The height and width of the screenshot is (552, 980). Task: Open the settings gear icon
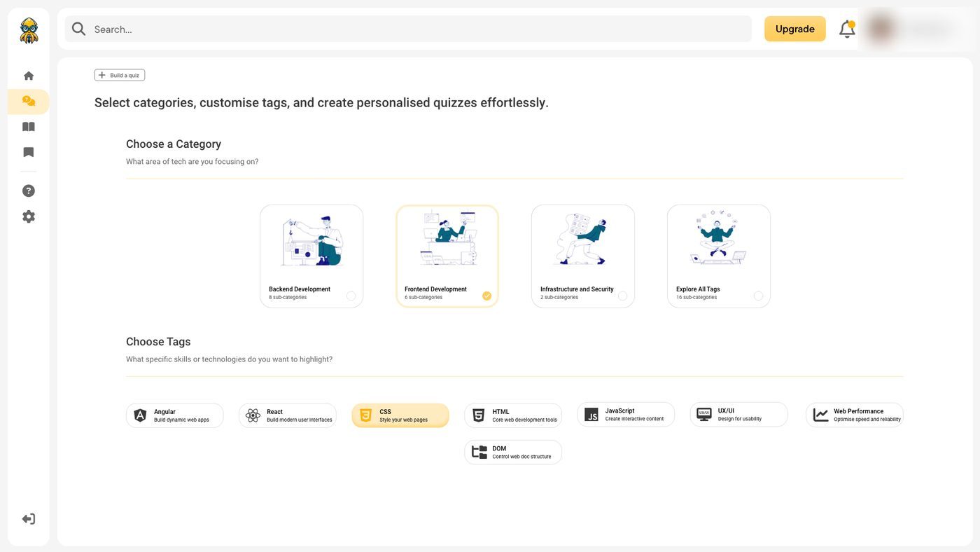(x=29, y=216)
